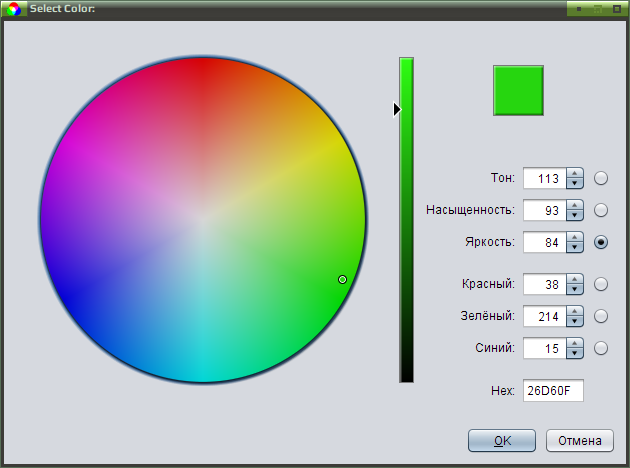
Task: Click the Зелёный: label
Action: click(x=487, y=316)
